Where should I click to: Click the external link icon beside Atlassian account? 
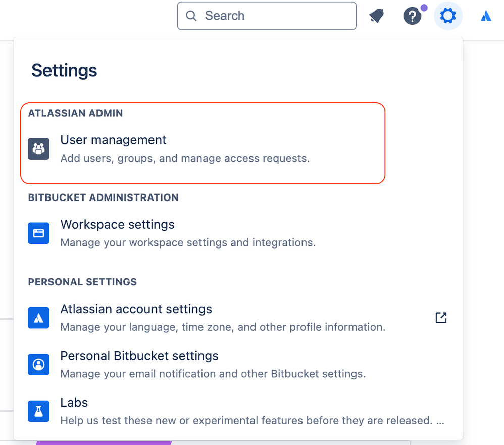441,318
